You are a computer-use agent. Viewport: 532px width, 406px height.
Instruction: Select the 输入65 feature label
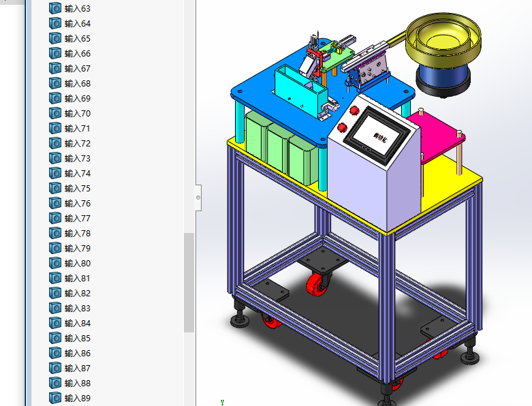click(x=78, y=39)
